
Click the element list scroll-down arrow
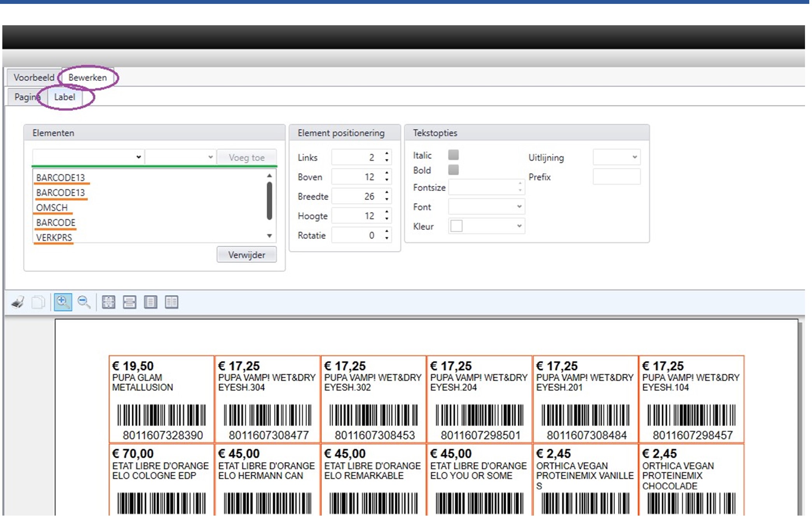[269, 236]
